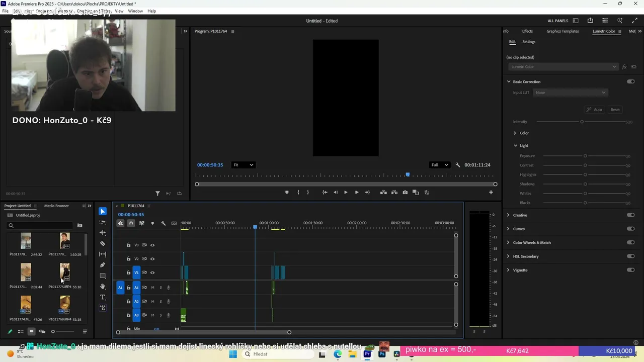Enable voice-over record on A3
The height and width of the screenshot is (362, 644).
tap(169, 315)
